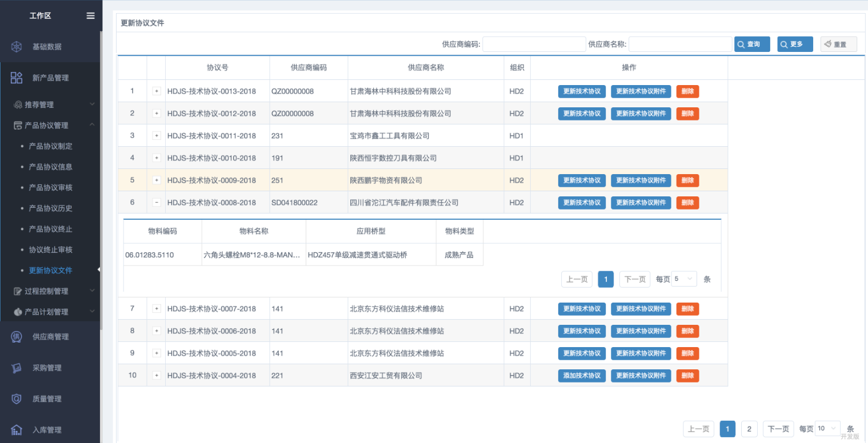This screenshot has height=443, width=868.
Task: Click the 查询 search button
Action: point(752,44)
